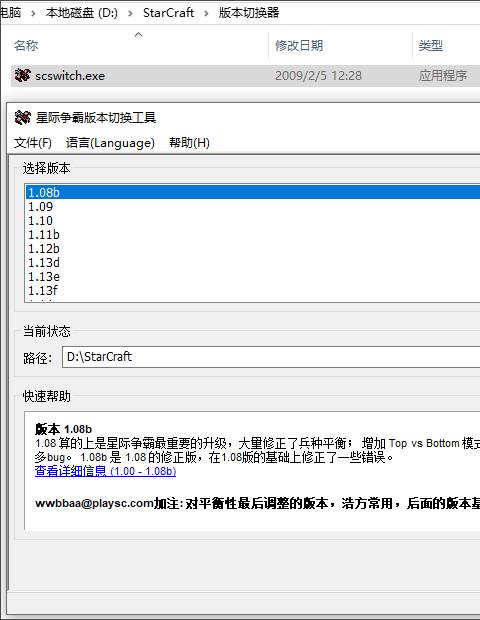Select version 1.12b in the list
The height and width of the screenshot is (620, 480).
(253, 249)
